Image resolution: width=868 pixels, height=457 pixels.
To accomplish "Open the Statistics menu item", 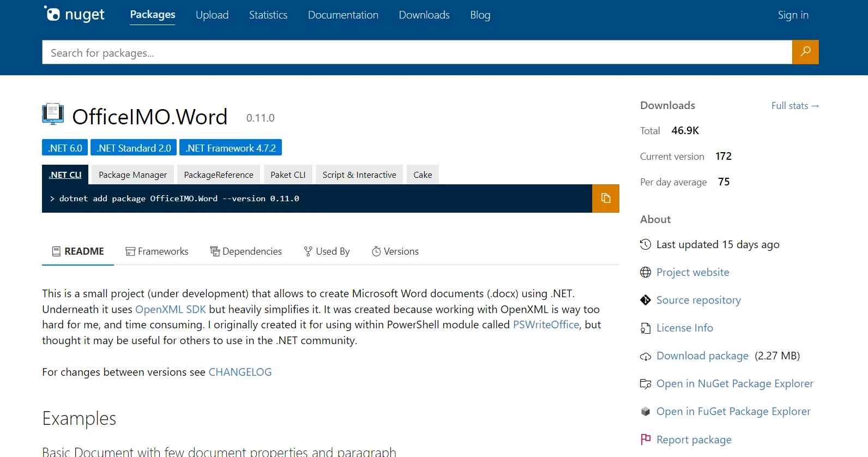I will (268, 15).
